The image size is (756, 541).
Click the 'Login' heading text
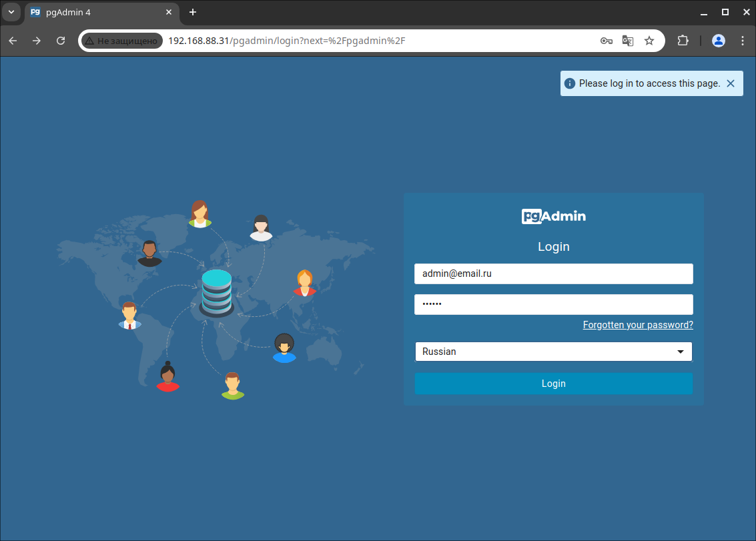(x=554, y=247)
